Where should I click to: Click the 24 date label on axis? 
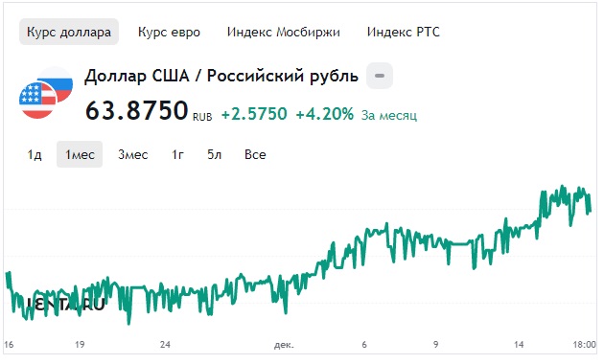(165, 345)
